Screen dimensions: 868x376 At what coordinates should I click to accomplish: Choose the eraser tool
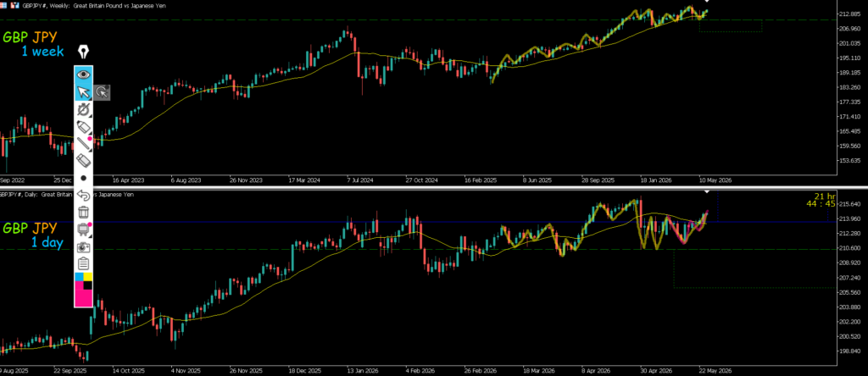point(84,161)
